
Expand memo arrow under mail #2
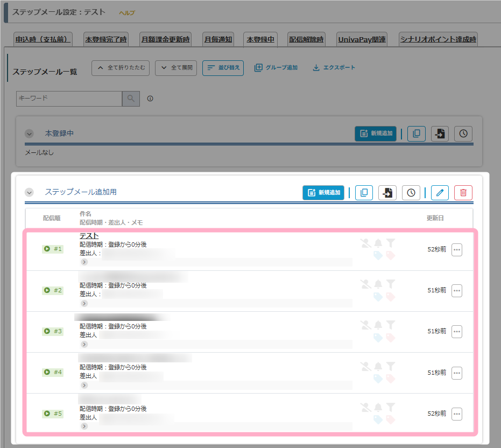84,304
